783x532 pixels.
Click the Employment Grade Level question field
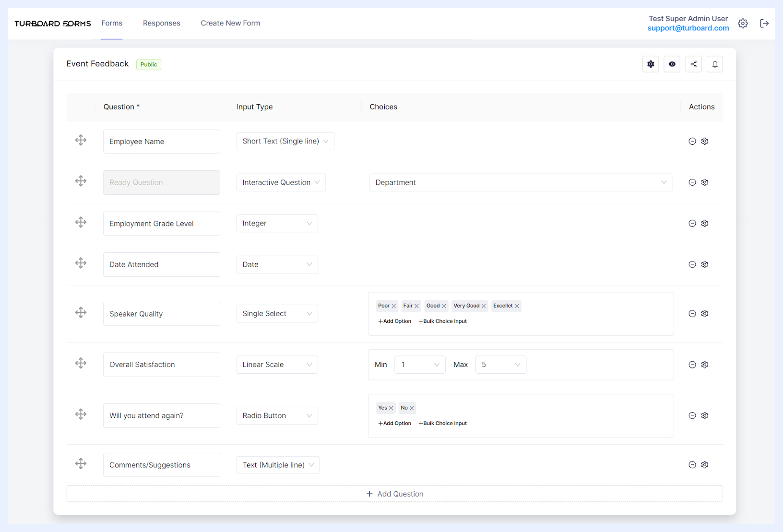pos(162,224)
